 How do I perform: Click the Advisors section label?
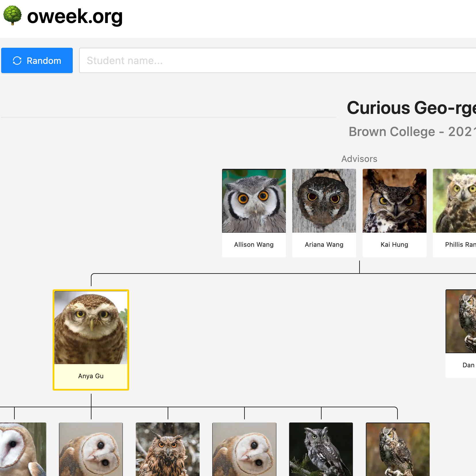359,158
